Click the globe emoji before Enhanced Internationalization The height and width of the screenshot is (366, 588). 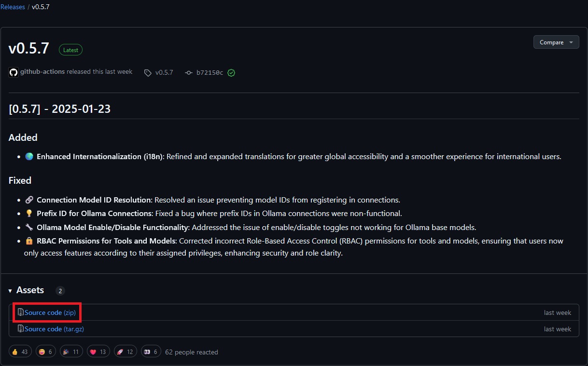[x=29, y=157]
